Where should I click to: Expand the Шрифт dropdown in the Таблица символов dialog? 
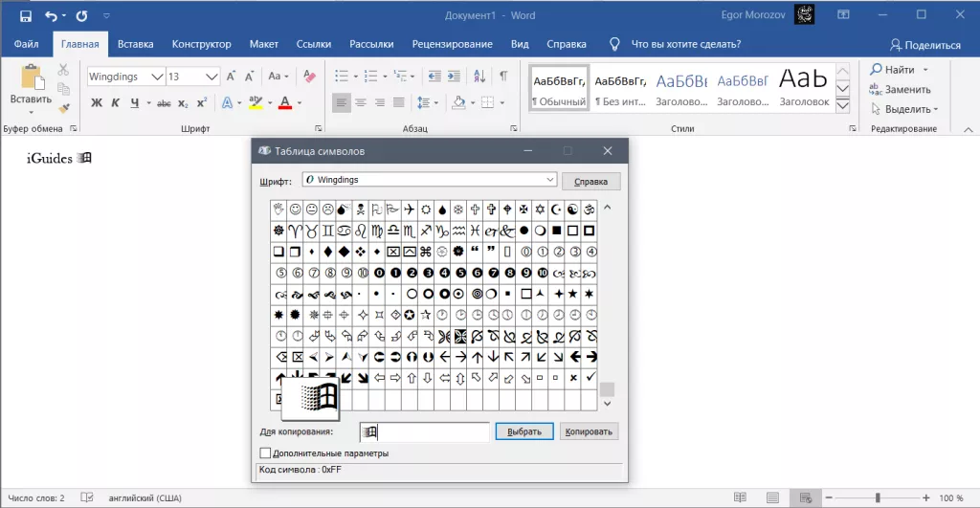tap(548, 180)
